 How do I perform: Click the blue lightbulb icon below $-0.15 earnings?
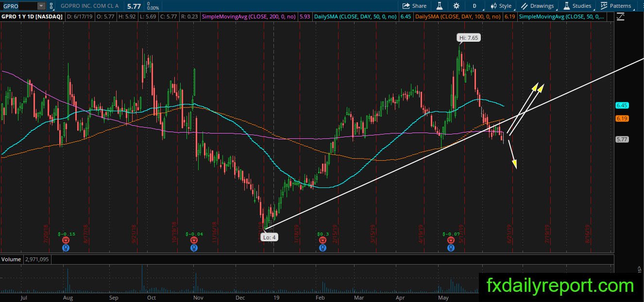point(66,248)
